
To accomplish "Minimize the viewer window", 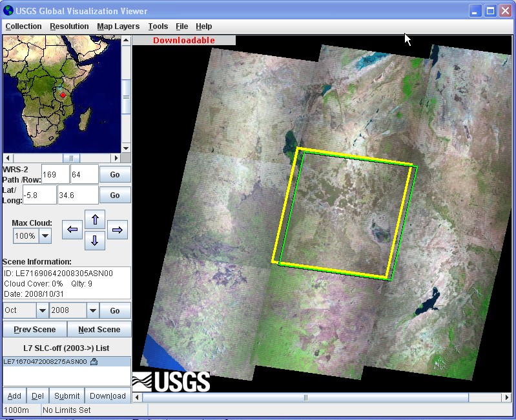I will click(475, 11).
